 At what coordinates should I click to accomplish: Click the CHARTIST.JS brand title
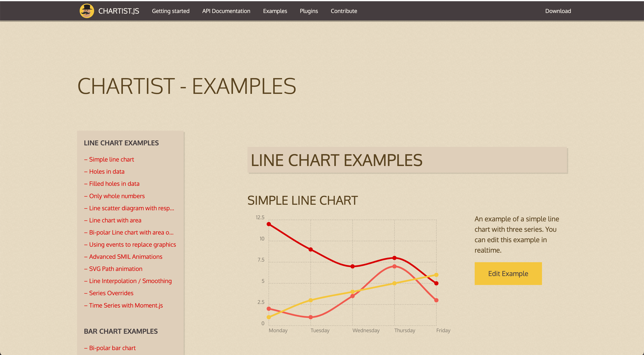119,11
